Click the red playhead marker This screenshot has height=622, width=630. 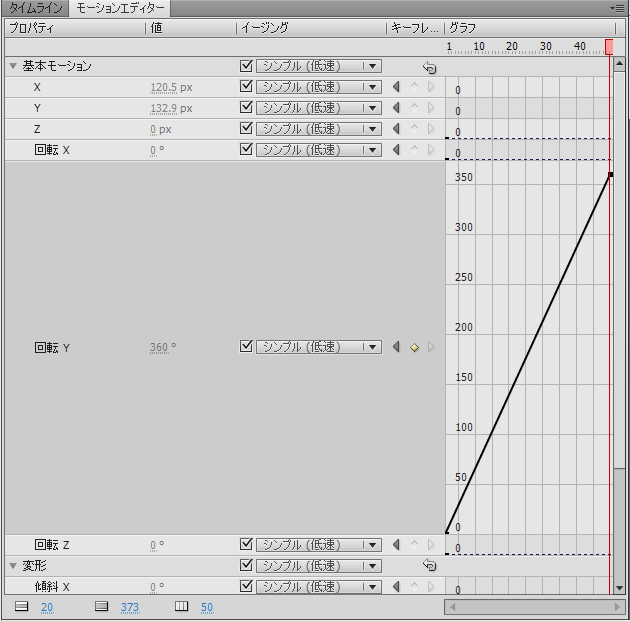(x=609, y=47)
